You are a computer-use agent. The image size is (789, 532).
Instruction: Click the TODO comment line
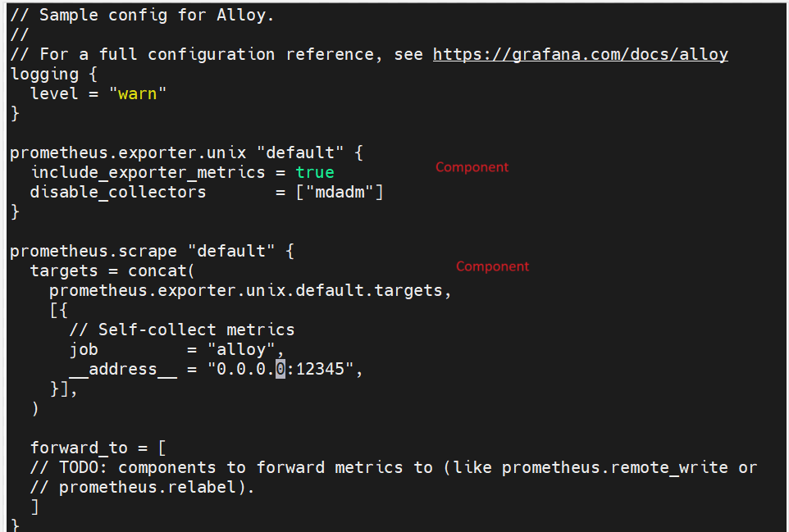coord(394,467)
